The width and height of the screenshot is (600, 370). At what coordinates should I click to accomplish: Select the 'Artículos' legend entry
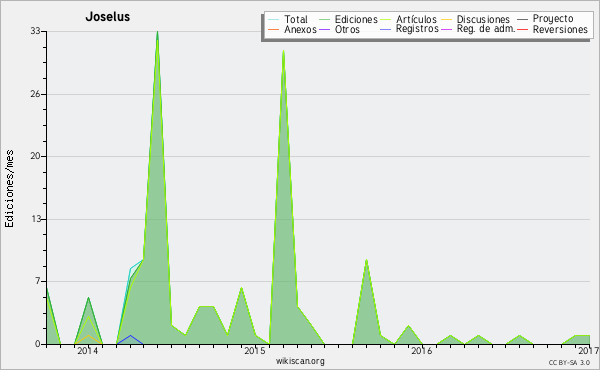(416, 19)
